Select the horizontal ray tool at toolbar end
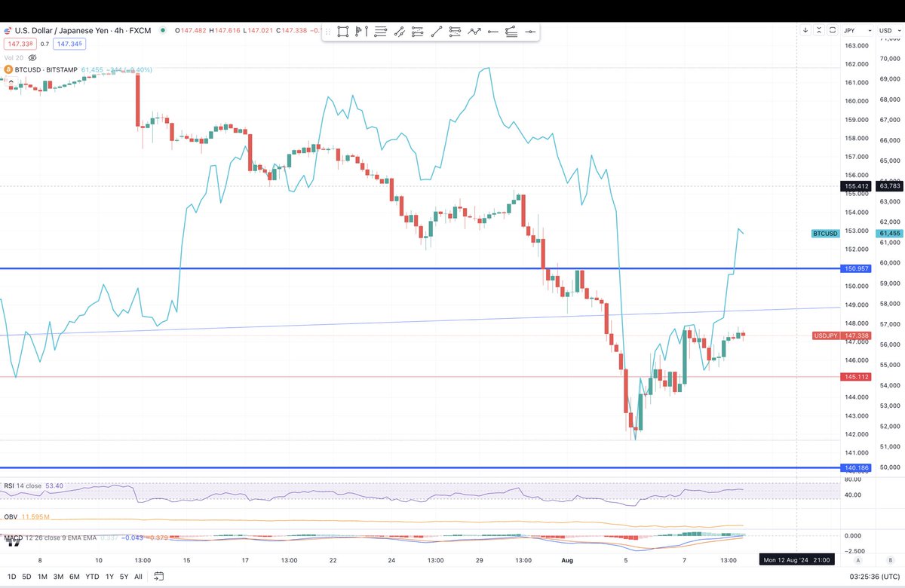 tap(530, 31)
